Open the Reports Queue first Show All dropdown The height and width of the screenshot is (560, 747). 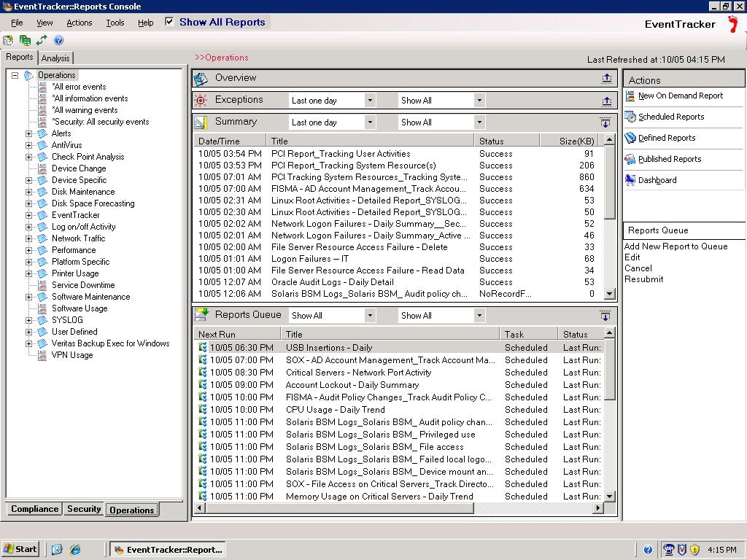[369, 316]
